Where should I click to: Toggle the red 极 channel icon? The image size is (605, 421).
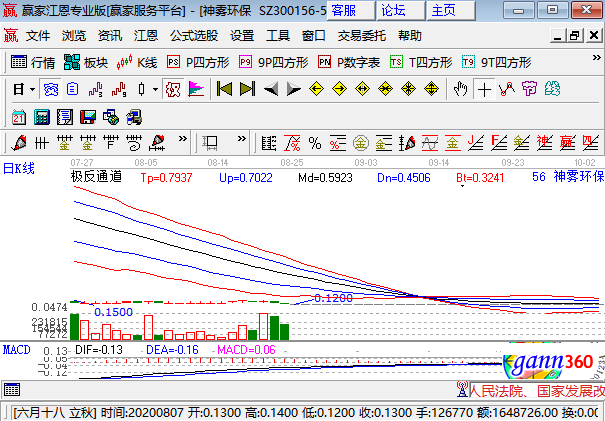point(173,90)
